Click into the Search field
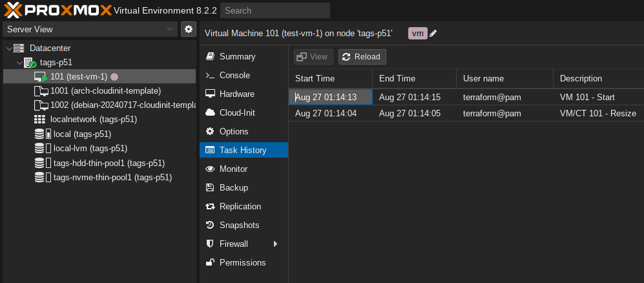644x283 pixels. tap(275, 10)
